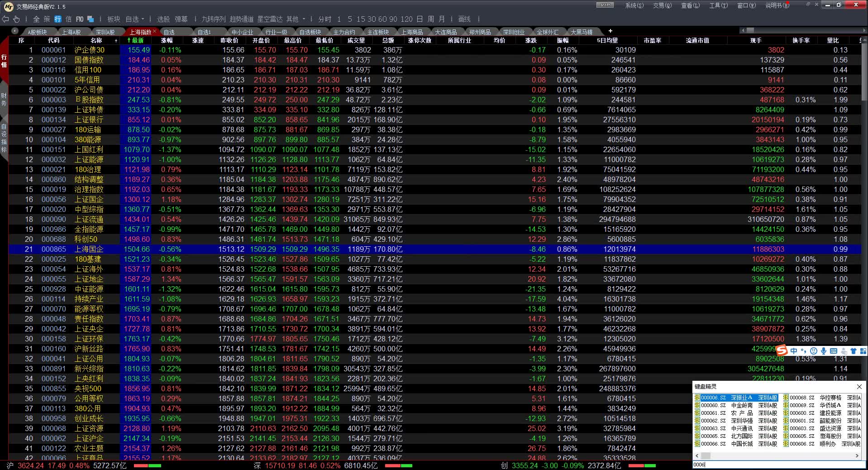Select 60 minute period
Image resolution: width=868 pixels, height=470 pixels.
tap(382, 19)
